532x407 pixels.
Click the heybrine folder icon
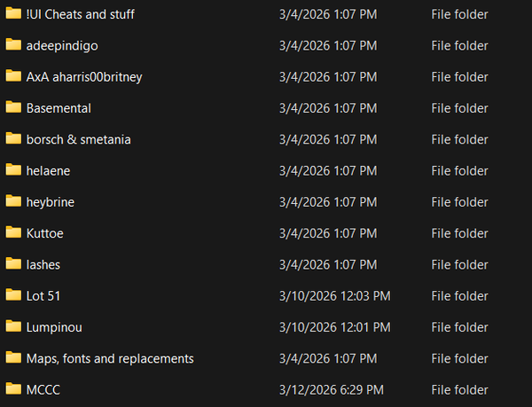tap(12, 201)
